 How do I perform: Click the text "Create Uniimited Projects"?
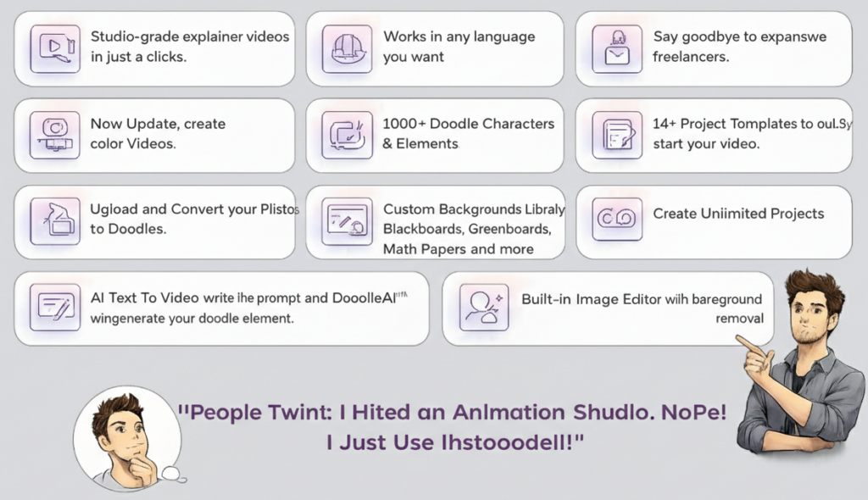(738, 214)
